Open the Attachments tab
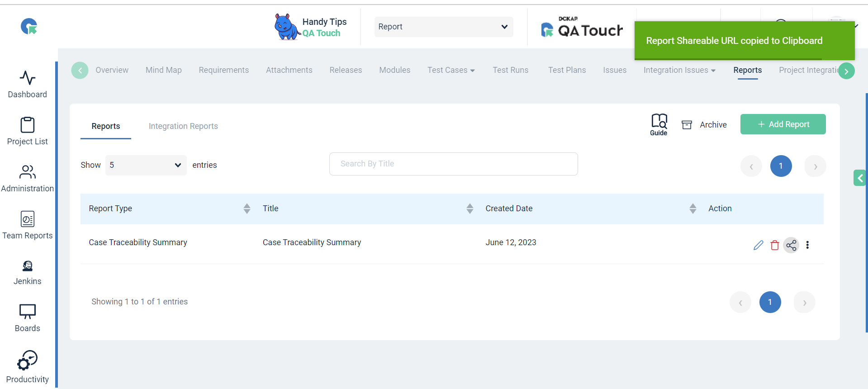 [x=289, y=70]
